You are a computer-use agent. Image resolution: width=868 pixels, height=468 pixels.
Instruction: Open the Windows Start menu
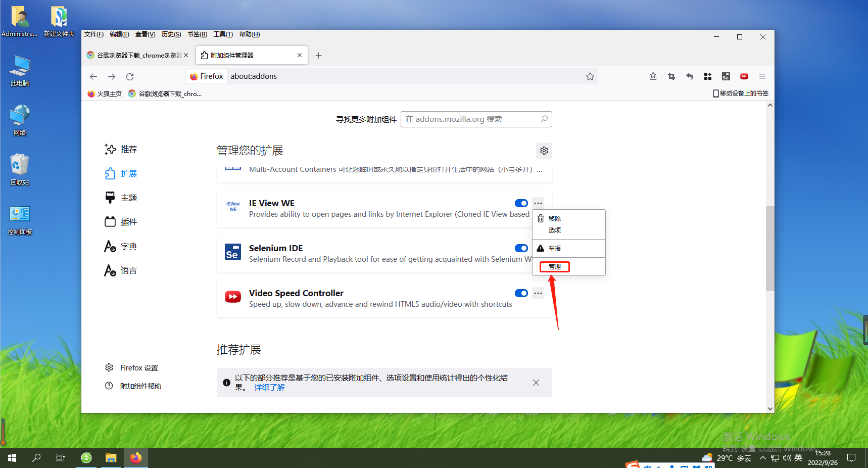[x=12, y=458]
